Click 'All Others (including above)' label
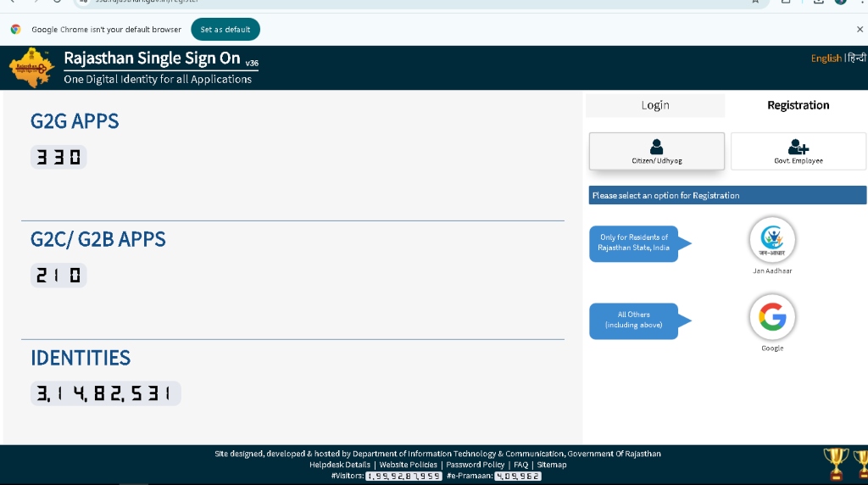This screenshot has height=485, width=868. tap(634, 320)
